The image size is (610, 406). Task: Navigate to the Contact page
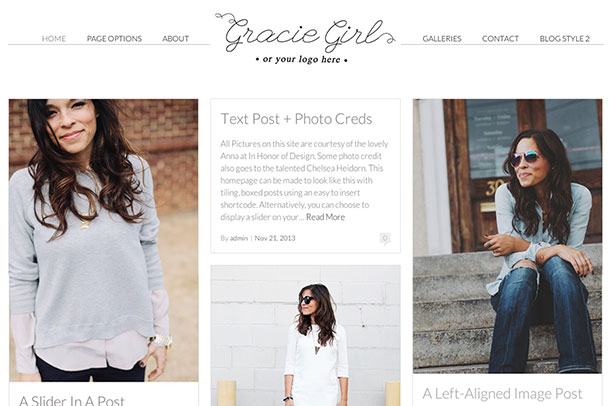click(500, 38)
